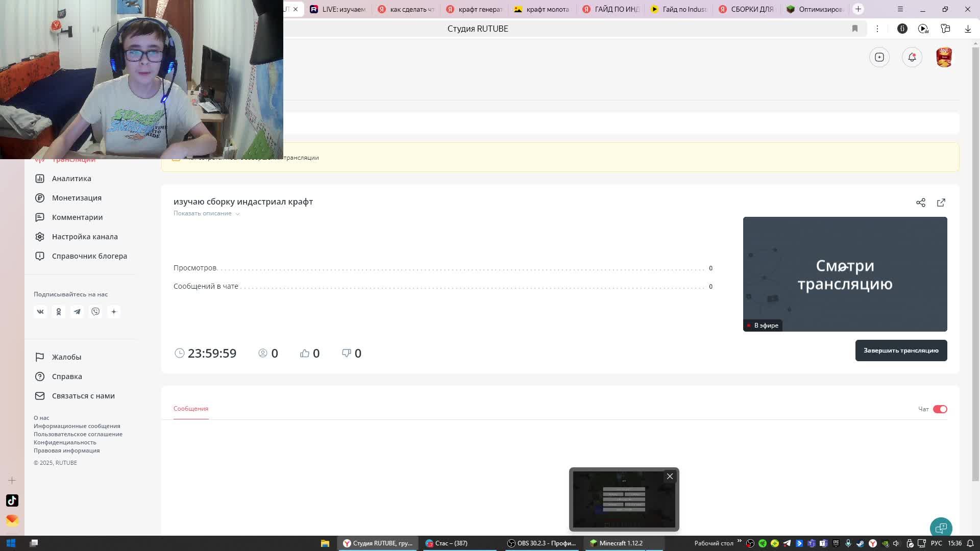Click the add video plus icon
This screenshot has width=980, height=551.
(x=879, y=57)
